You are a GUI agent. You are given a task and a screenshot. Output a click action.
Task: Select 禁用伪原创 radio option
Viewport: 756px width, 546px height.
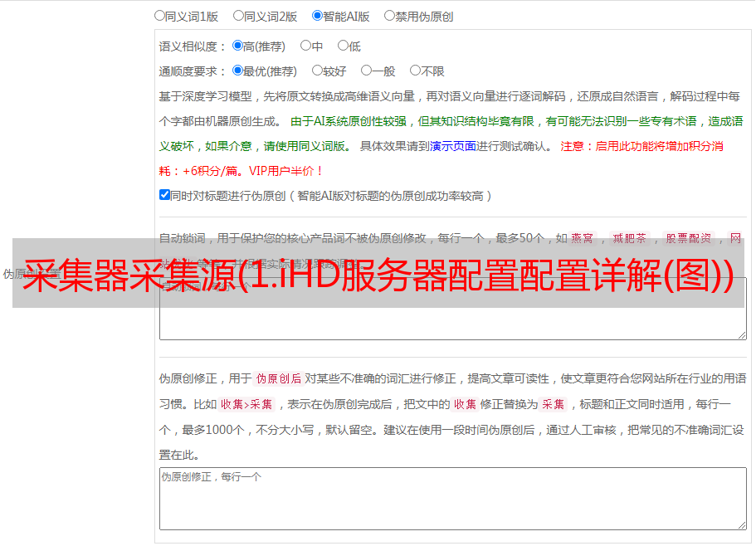point(389,16)
